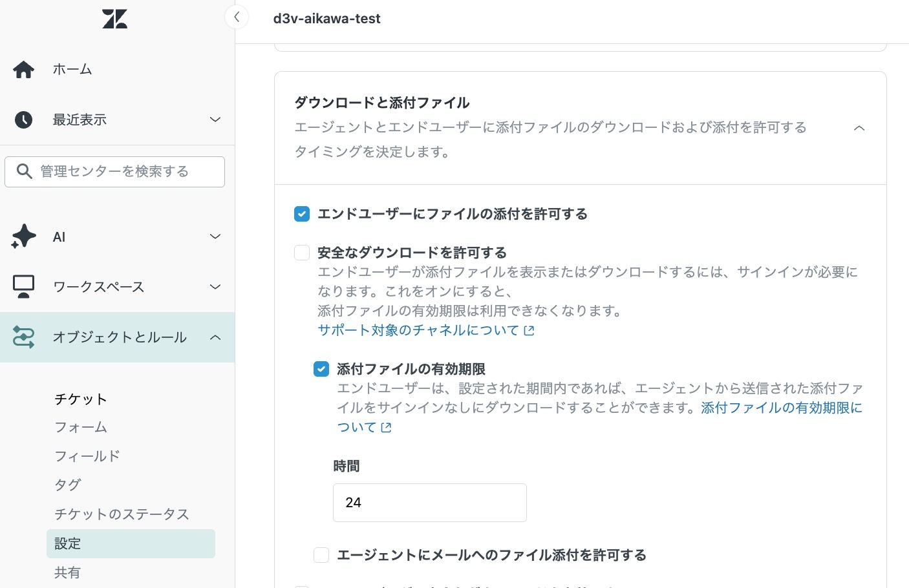Click the ホーム house icon

pos(24,69)
